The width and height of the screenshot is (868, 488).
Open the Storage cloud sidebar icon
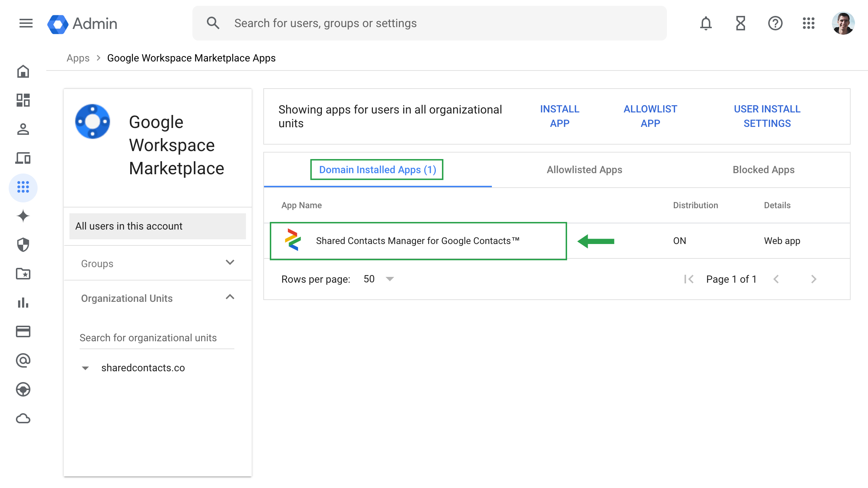(23, 418)
